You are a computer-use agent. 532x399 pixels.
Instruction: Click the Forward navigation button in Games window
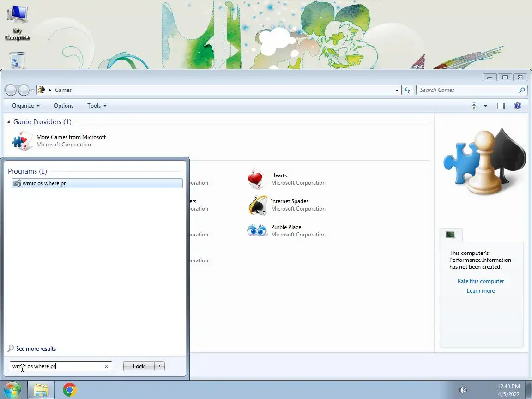(24, 90)
